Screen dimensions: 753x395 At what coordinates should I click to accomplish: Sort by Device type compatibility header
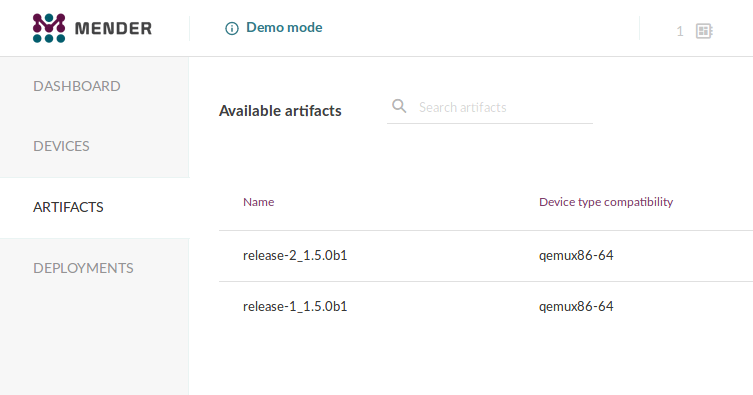point(606,202)
